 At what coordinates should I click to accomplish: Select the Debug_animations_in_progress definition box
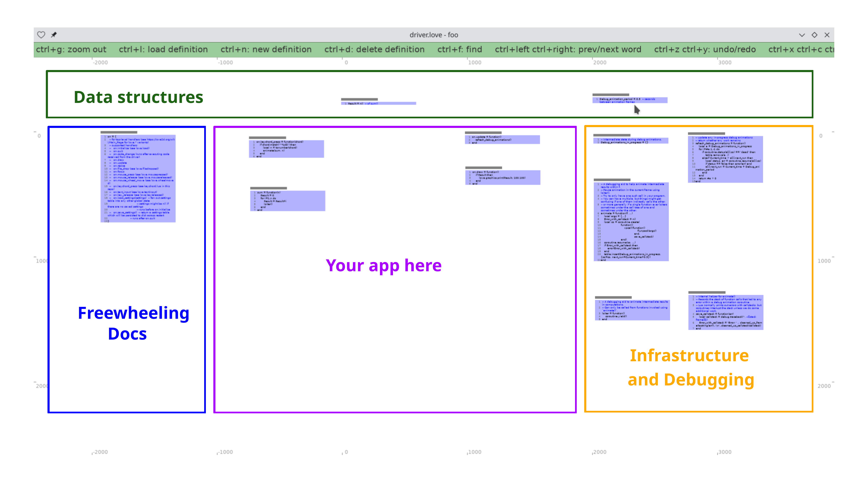pyautogui.click(x=631, y=141)
